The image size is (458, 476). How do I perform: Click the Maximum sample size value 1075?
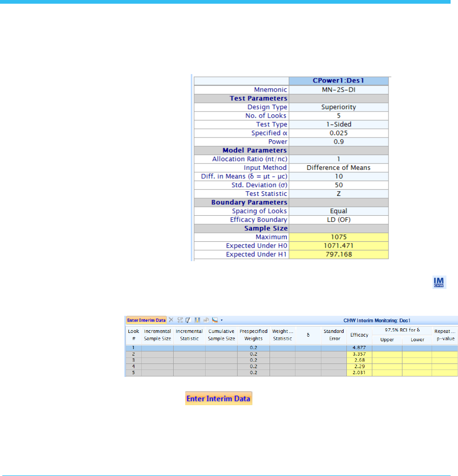[x=339, y=237]
